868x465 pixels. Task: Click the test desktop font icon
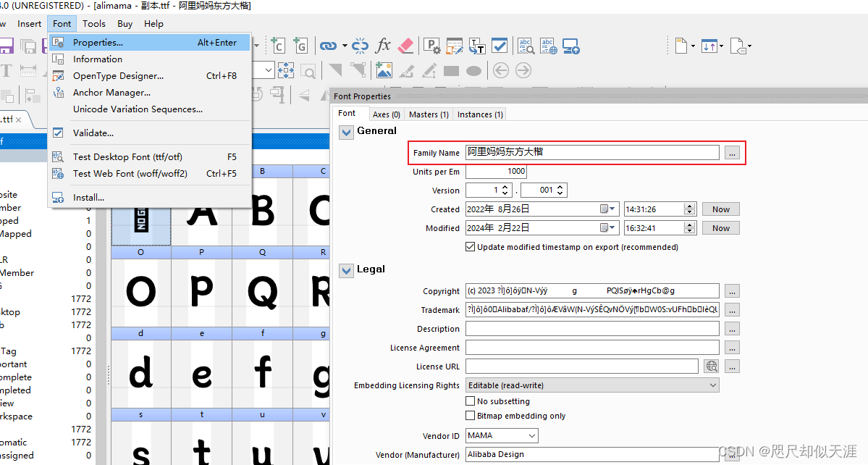pyautogui.click(x=526, y=46)
